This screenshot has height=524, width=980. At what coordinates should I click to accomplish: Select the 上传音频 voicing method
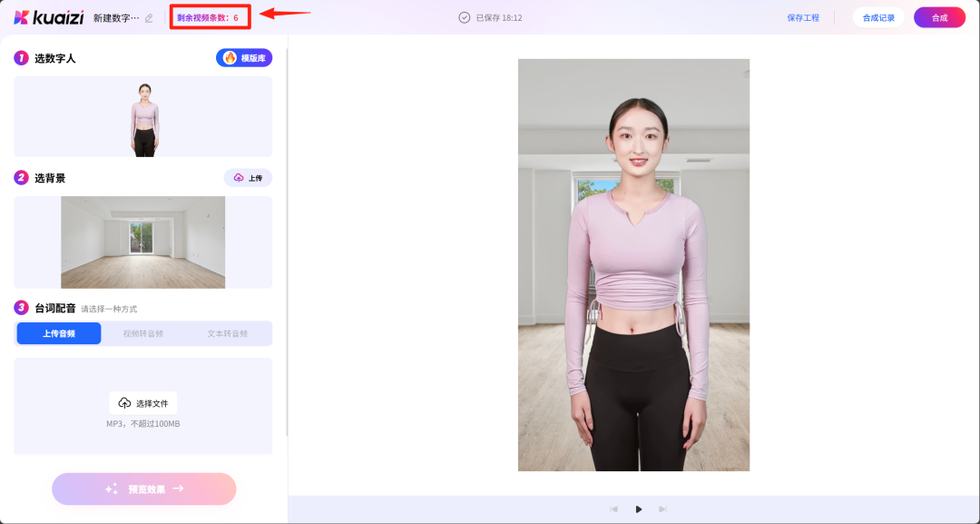(58, 332)
